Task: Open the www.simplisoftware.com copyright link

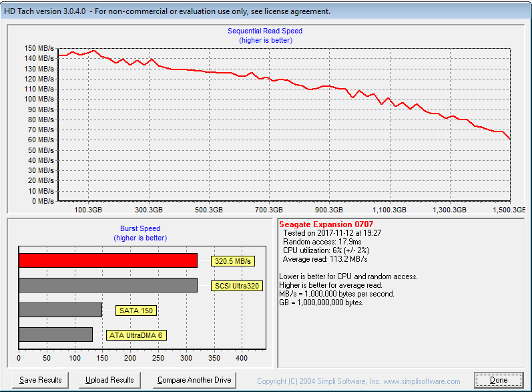Action: coord(358,381)
